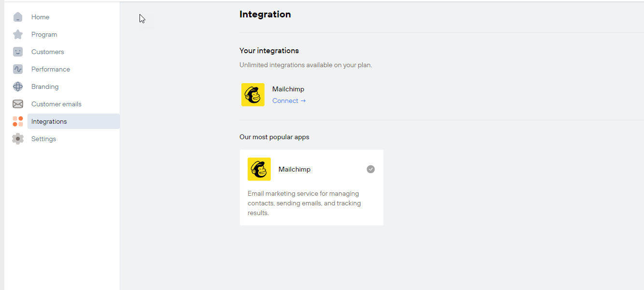Click the 'Your integrations' heading
This screenshot has height=290, width=644.
coord(269,51)
